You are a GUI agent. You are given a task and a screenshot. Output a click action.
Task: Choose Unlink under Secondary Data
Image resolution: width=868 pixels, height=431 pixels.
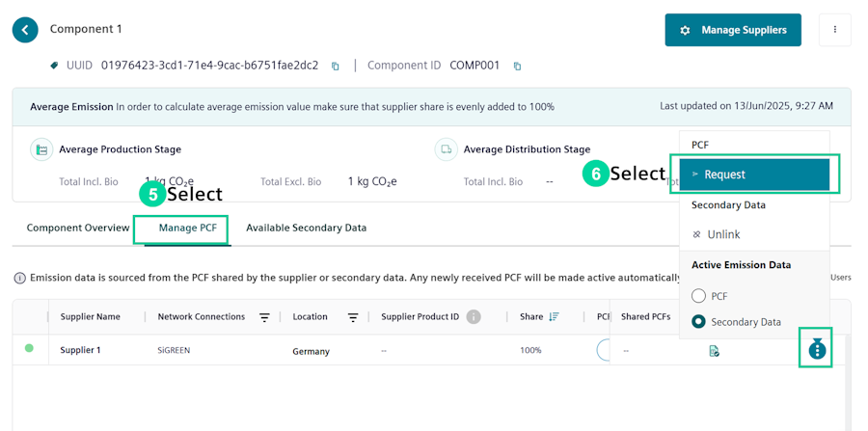click(723, 234)
